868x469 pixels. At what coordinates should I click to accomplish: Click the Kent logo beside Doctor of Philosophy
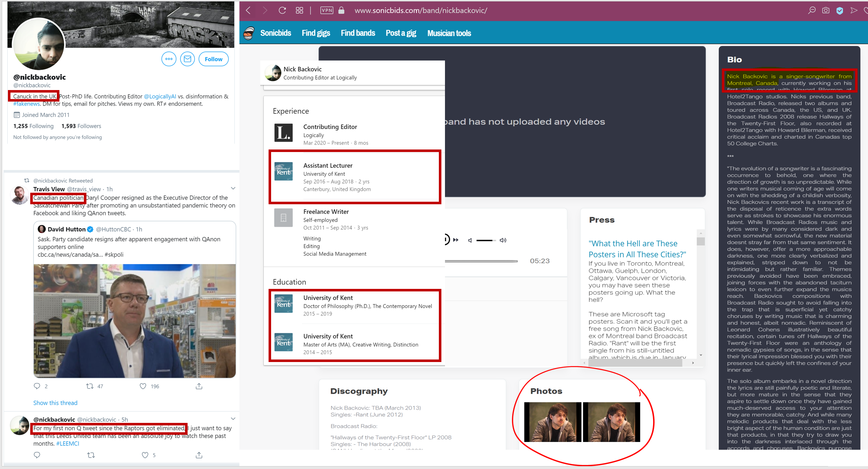click(284, 304)
